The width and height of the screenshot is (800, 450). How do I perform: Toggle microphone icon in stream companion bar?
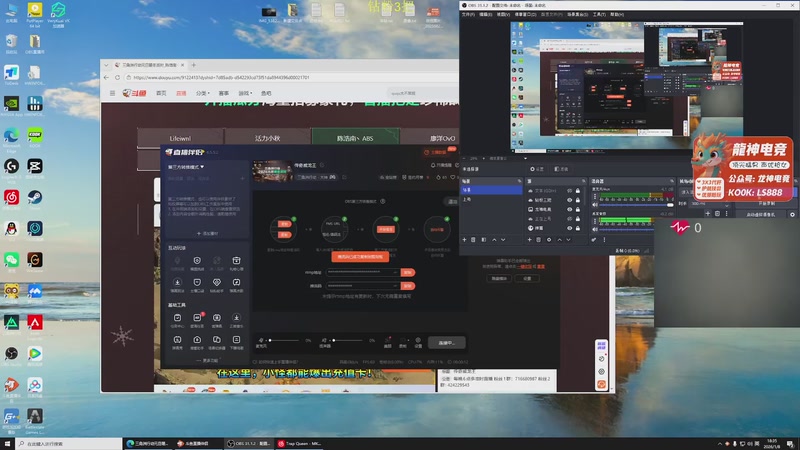[x=261, y=340]
